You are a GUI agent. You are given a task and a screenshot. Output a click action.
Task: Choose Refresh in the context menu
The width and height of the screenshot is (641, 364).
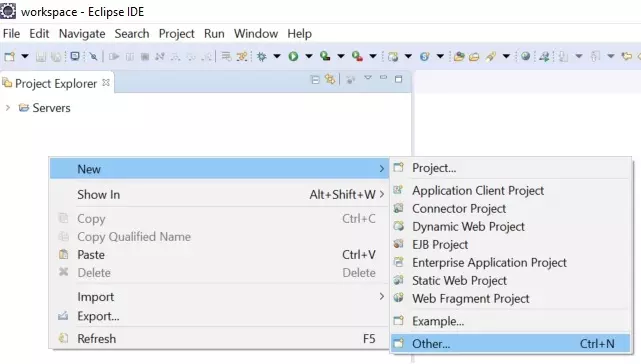pyautogui.click(x=219, y=339)
